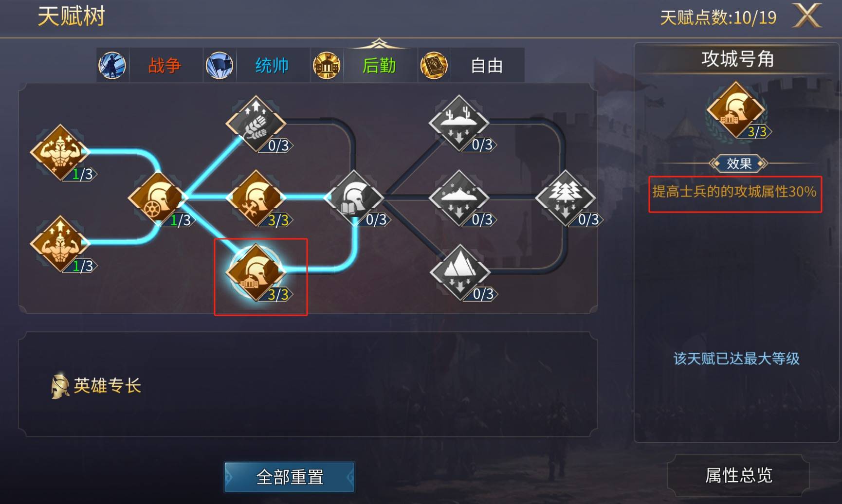Select the highlighted siege horn talent node
The width and height of the screenshot is (842, 504).
(256, 272)
